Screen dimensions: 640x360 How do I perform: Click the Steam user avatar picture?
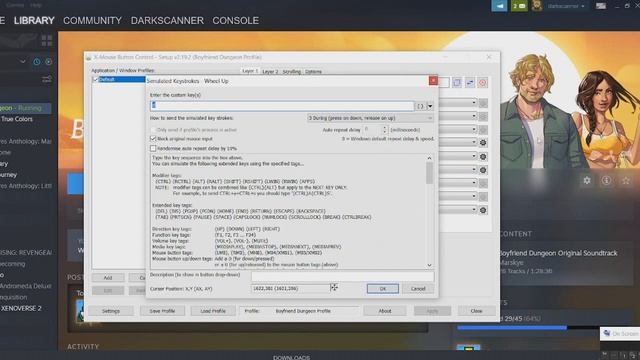(537, 6)
